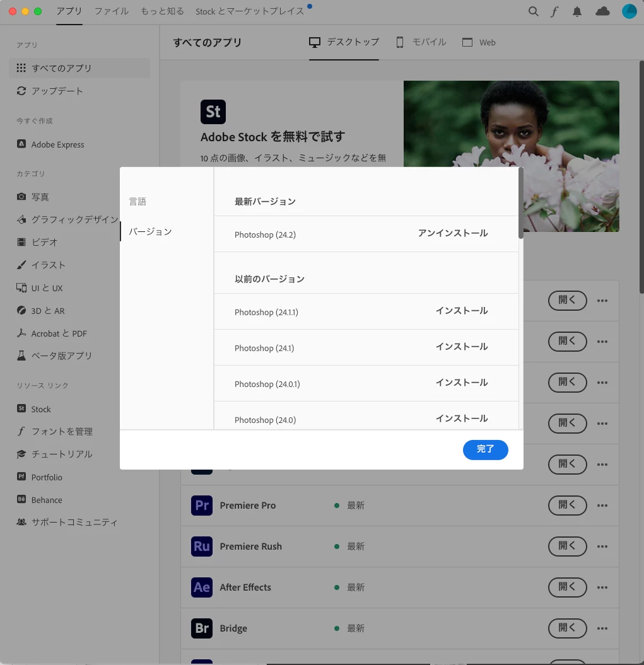644x665 pixels.
Task: Select the ビデオ category
Action: click(x=37, y=242)
